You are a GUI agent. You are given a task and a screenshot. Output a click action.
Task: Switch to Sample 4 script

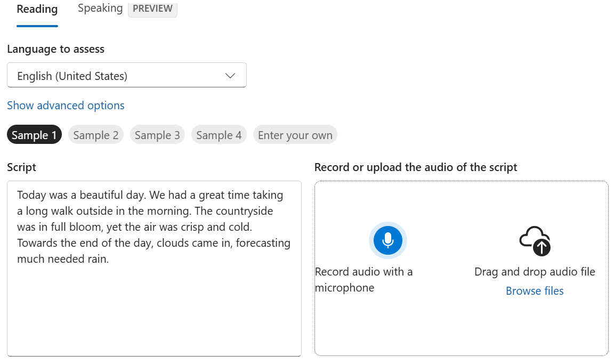[219, 135]
